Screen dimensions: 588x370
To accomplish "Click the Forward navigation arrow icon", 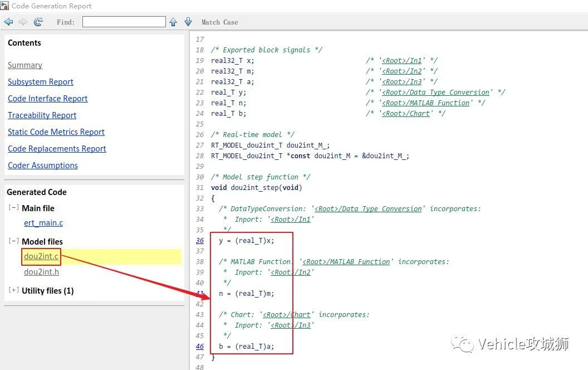I will click(x=23, y=22).
